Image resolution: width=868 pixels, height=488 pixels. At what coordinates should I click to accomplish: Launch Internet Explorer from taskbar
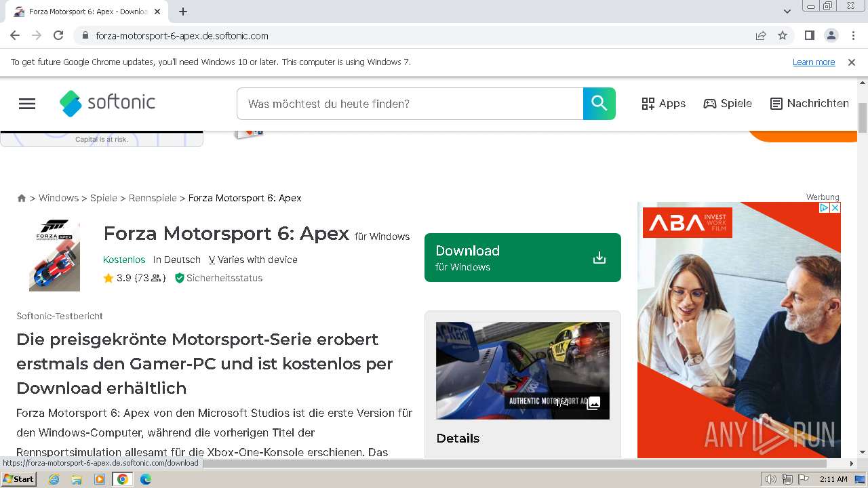(x=54, y=479)
